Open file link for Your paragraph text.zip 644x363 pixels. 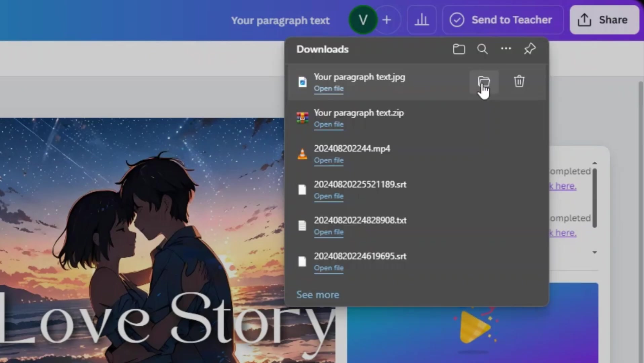[x=329, y=124]
